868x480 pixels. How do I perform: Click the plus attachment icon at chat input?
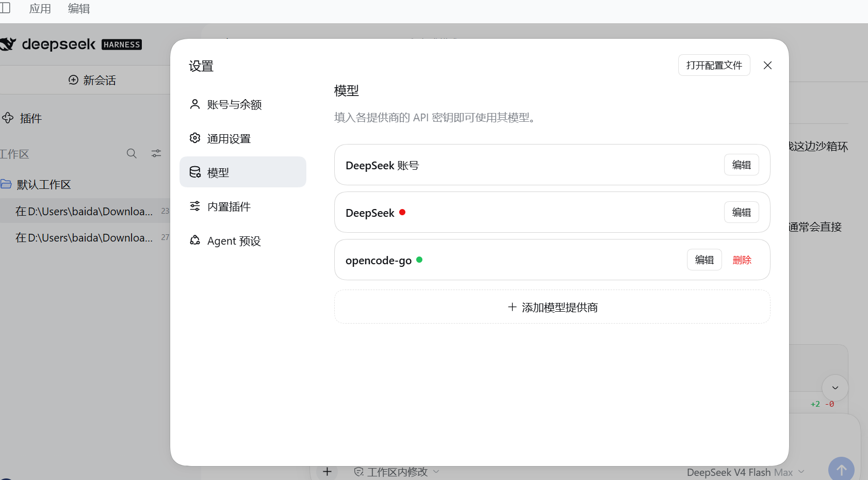(x=327, y=471)
